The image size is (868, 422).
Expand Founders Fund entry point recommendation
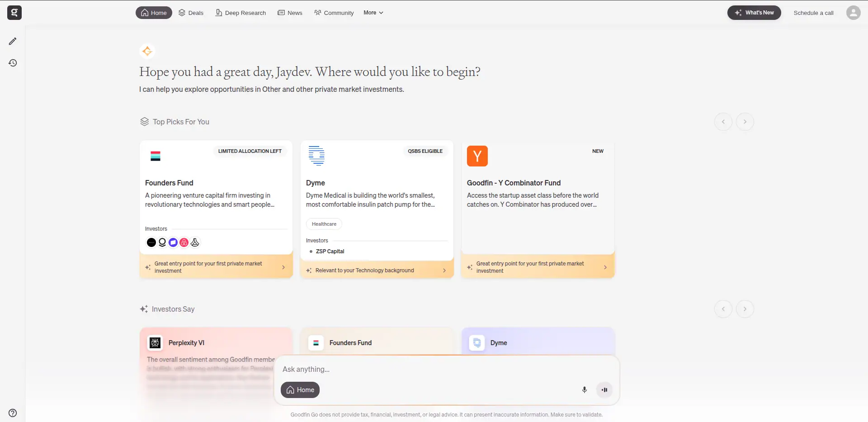(216, 267)
